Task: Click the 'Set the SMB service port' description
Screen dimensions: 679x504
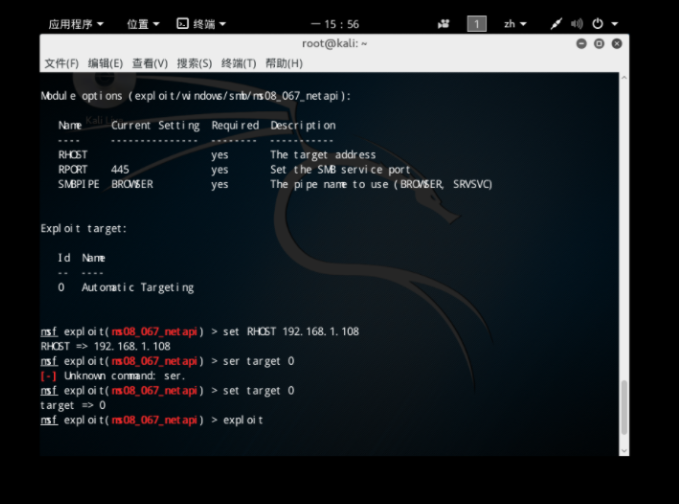Action: point(340,169)
